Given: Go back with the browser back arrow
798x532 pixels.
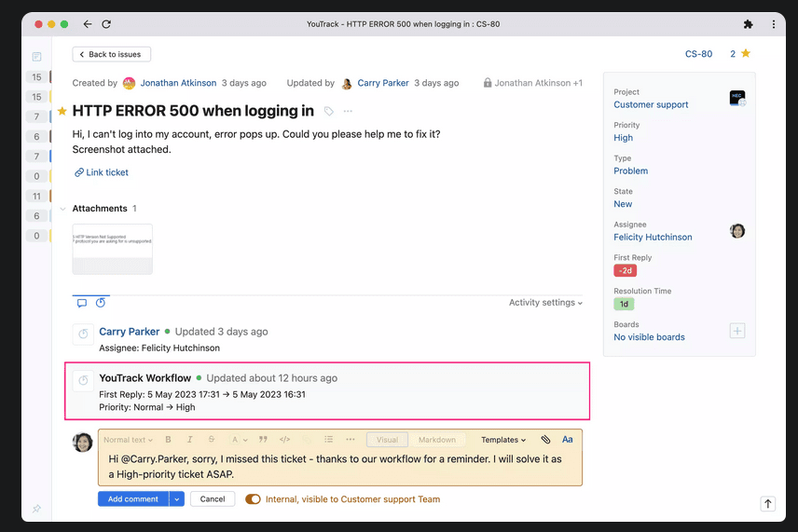Looking at the screenshot, I should coord(88,24).
